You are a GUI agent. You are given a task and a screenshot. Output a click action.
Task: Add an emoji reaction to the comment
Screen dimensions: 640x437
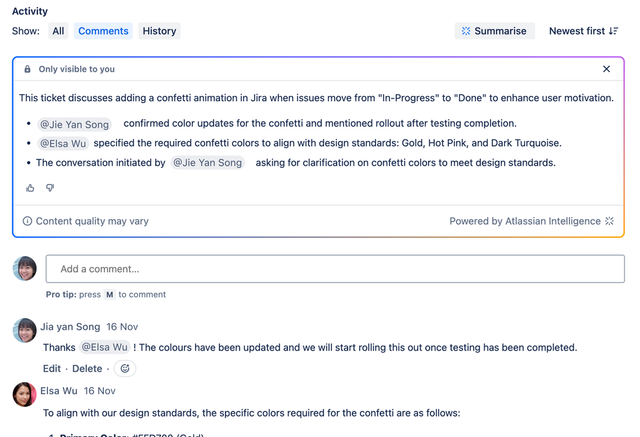pos(125,368)
